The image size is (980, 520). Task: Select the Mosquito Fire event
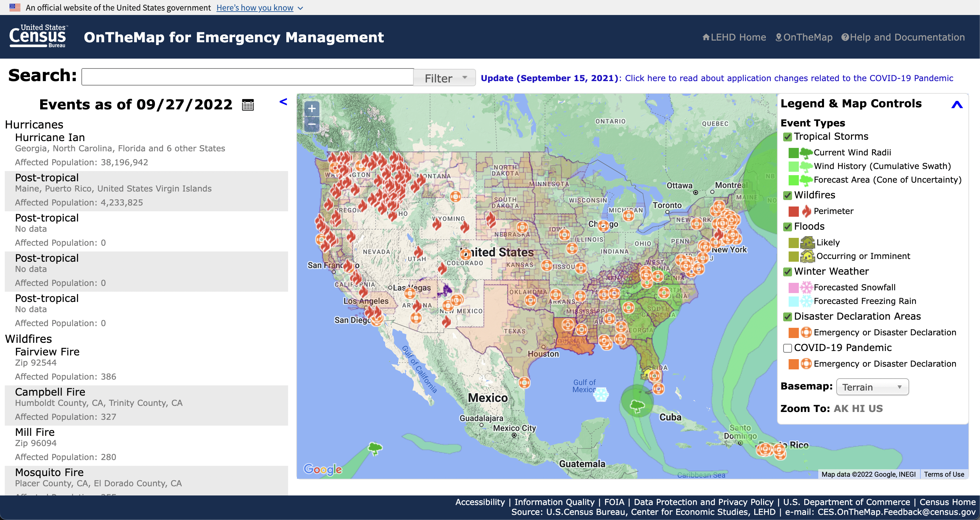pos(146,480)
